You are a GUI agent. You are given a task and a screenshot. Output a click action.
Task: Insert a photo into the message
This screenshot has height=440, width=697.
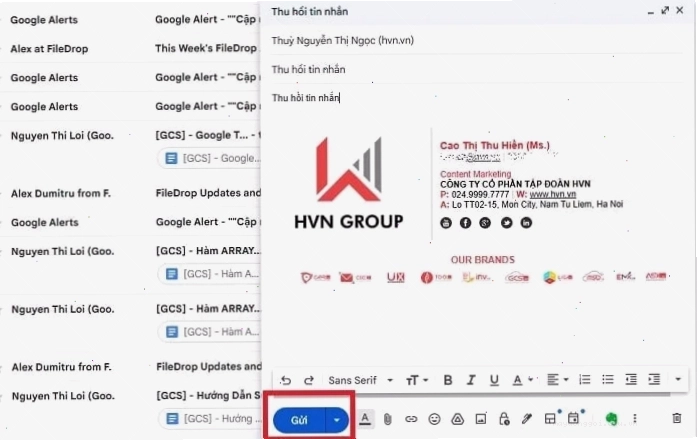481,419
